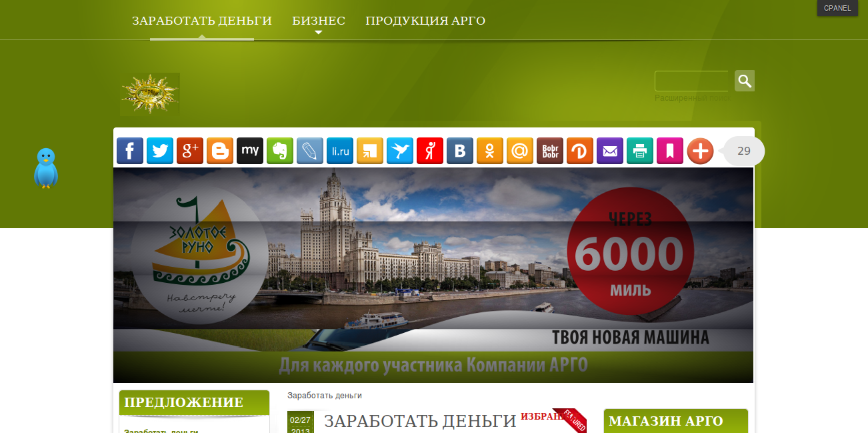Click the share counter showing 29
The width and height of the screenshot is (868, 433).
click(743, 151)
